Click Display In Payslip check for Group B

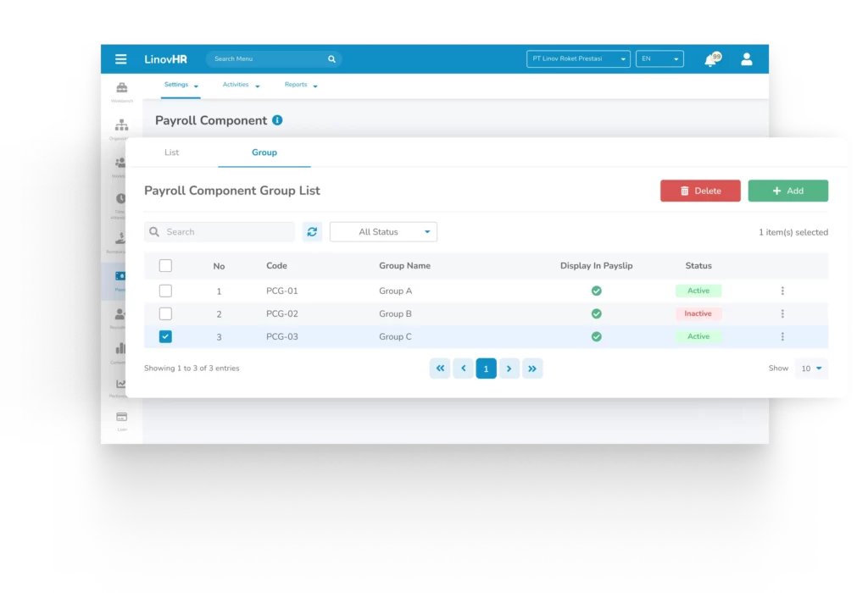596,313
